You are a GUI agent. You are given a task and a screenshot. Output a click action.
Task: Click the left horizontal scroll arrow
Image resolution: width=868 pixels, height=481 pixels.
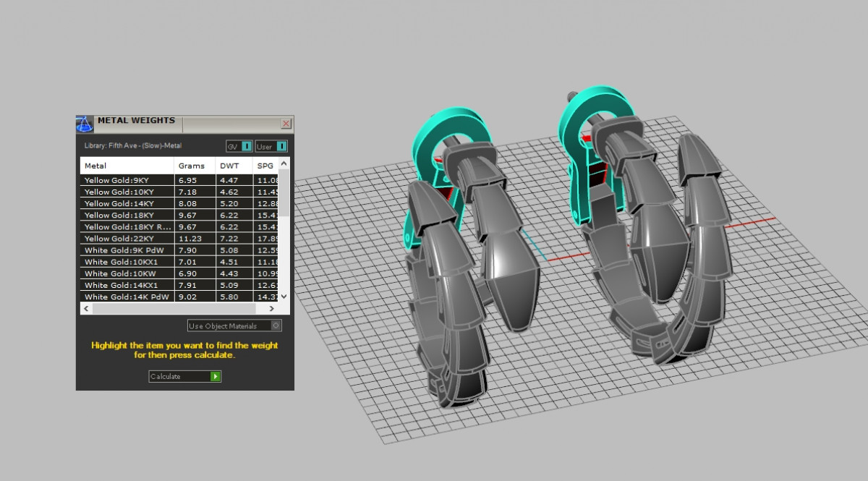(85, 309)
